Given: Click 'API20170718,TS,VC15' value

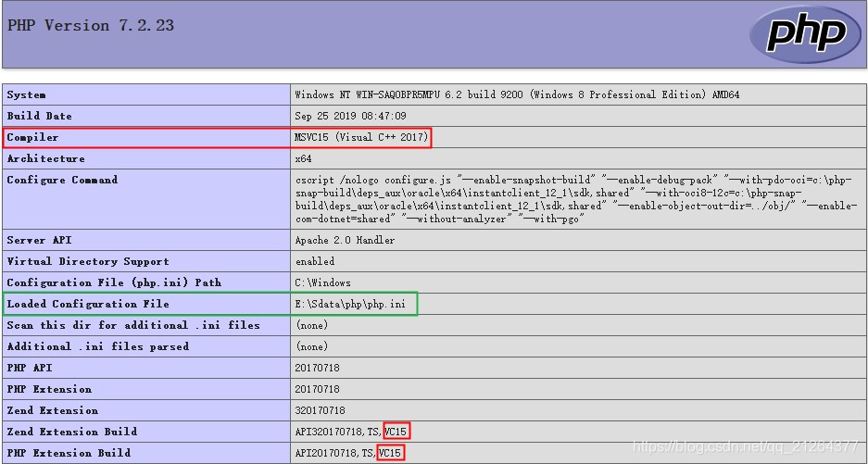Looking at the screenshot, I should click(x=348, y=453).
